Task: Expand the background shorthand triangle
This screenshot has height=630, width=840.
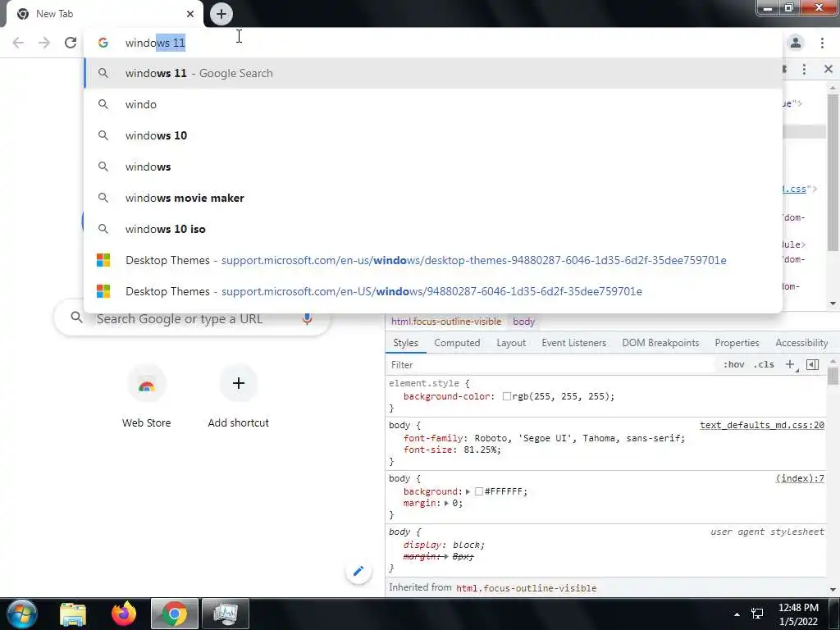Action: coord(468,492)
